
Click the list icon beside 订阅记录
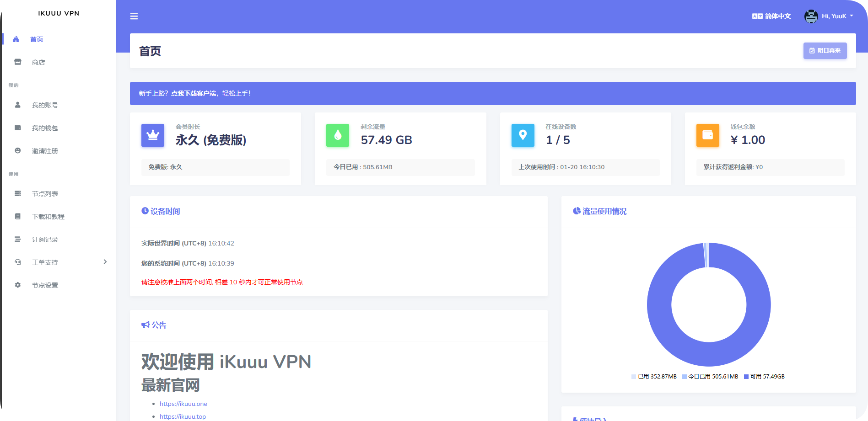click(x=18, y=239)
